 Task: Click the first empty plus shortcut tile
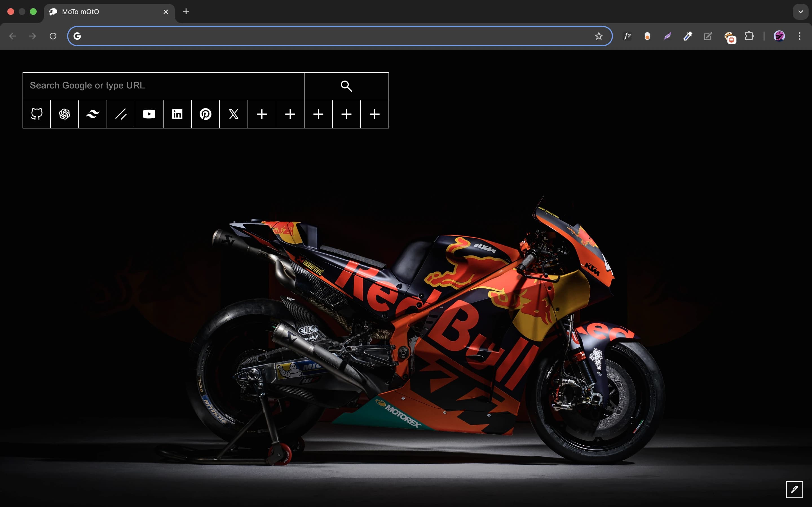click(x=262, y=114)
